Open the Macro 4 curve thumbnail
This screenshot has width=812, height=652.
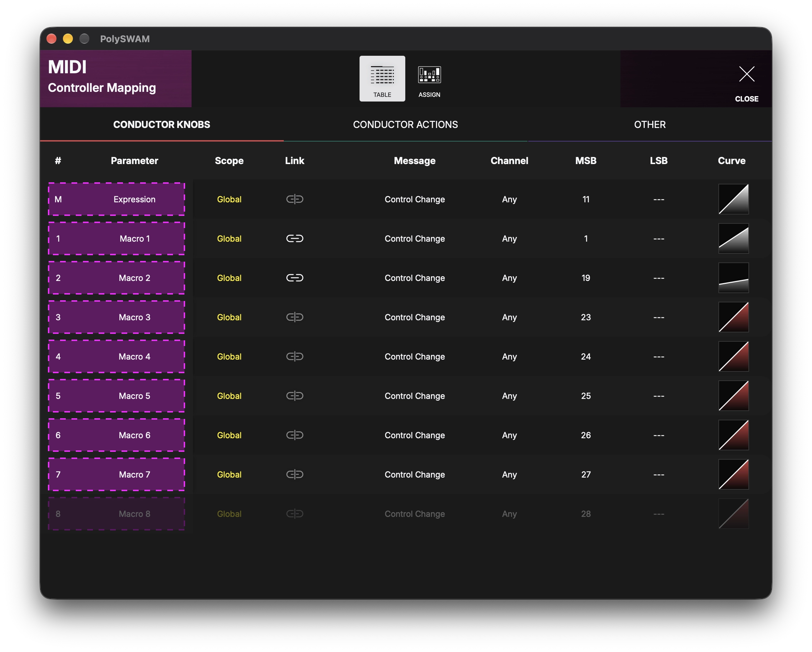coord(733,356)
